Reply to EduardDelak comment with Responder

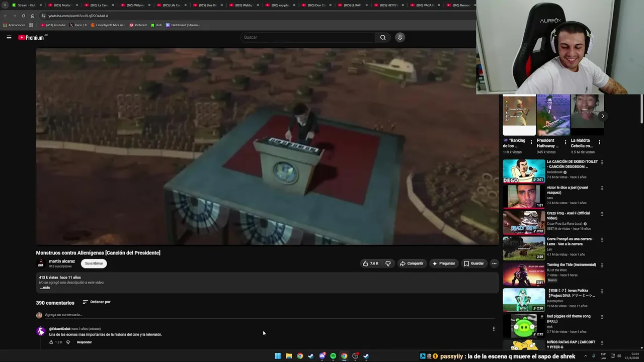coord(84,342)
